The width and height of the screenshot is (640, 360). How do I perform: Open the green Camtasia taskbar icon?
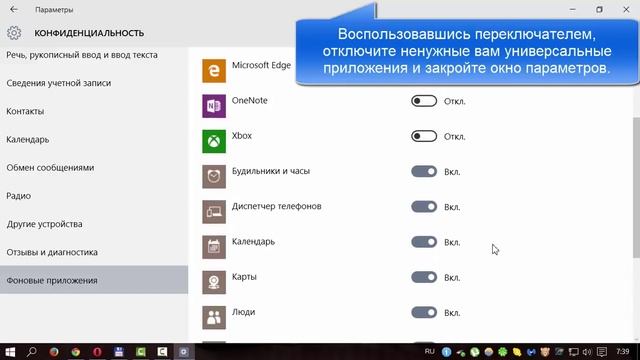[x=141, y=351]
